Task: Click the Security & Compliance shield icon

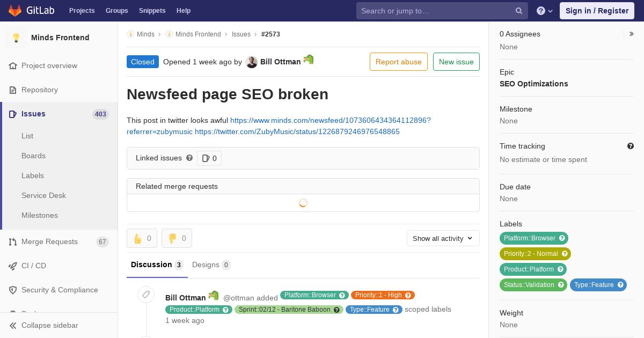Action: pos(13,290)
